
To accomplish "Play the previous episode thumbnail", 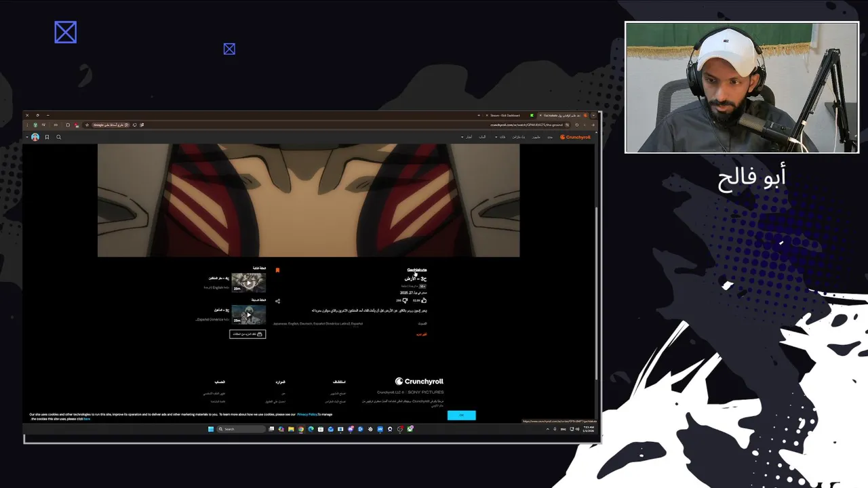I will click(249, 314).
